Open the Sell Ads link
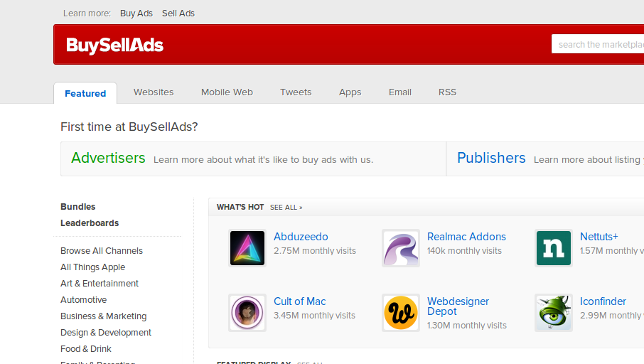Screen dimensions: 644x364 (178, 13)
